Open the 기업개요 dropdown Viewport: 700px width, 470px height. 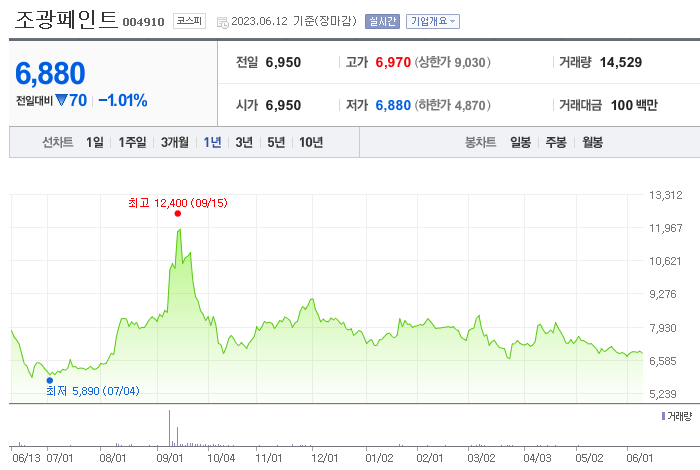pyautogui.click(x=433, y=21)
